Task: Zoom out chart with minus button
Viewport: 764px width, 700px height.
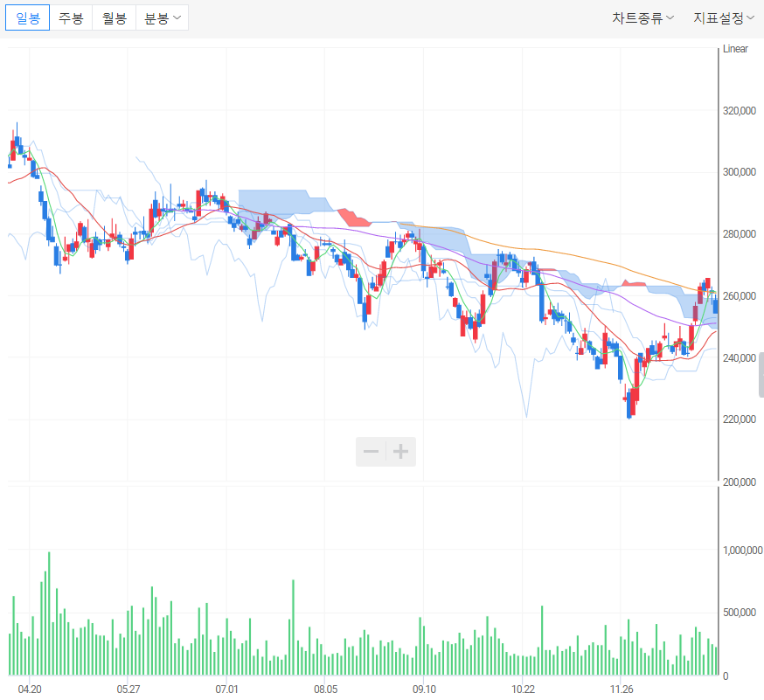Action: [x=371, y=452]
